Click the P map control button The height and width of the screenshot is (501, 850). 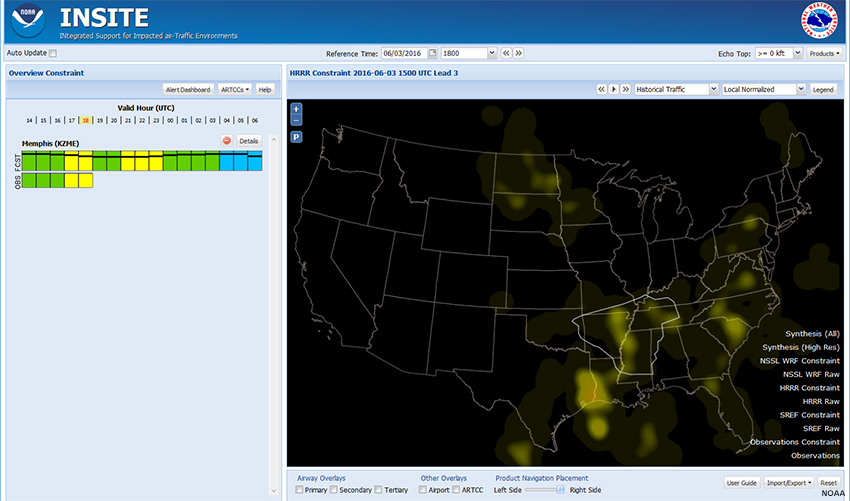pos(297,137)
